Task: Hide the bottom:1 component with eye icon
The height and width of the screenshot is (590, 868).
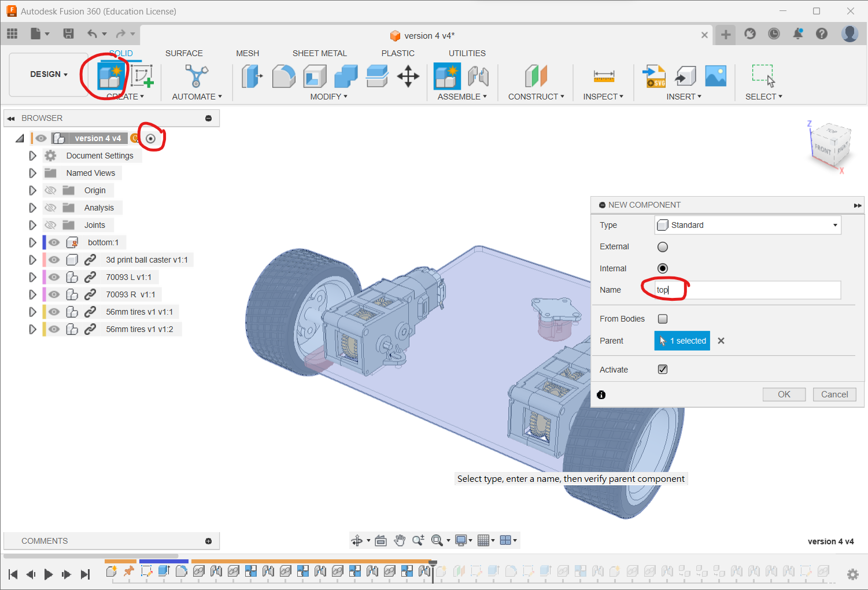Action: pyautogui.click(x=54, y=242)
